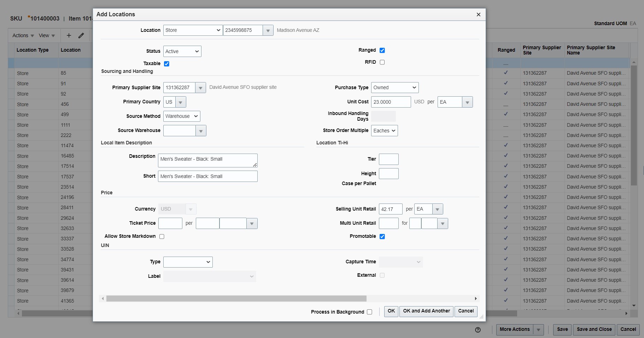Click the Unit Cost input field
The height and width of the screenshot is (338, 644).
(x=391, y=102)
